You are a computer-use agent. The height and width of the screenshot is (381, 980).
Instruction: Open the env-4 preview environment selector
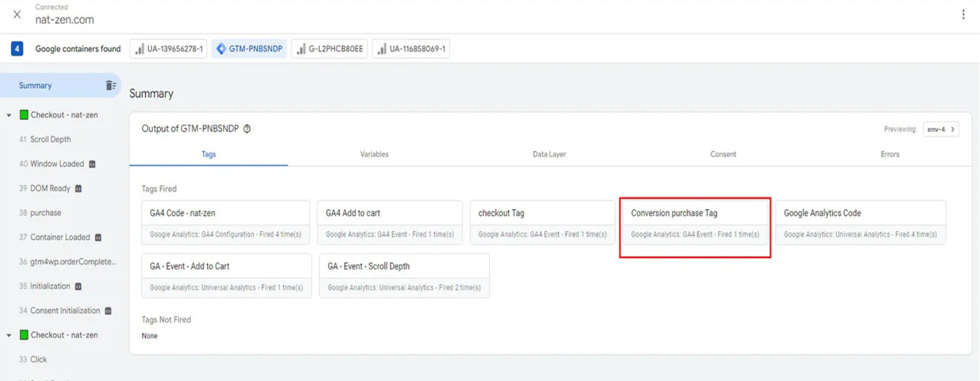(x=940, y=129)
